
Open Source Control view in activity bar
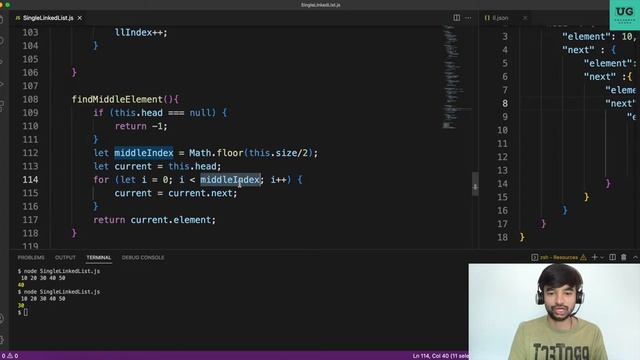[2, 62]
